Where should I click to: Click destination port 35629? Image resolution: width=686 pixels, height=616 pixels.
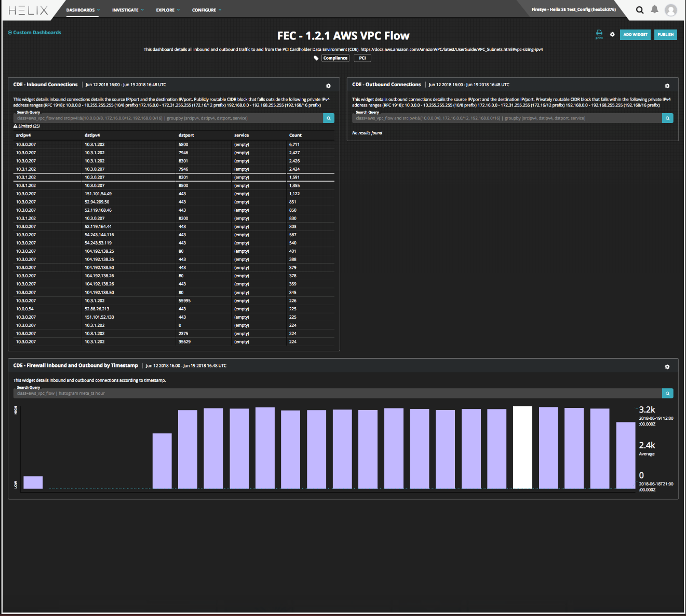point(185,342)
